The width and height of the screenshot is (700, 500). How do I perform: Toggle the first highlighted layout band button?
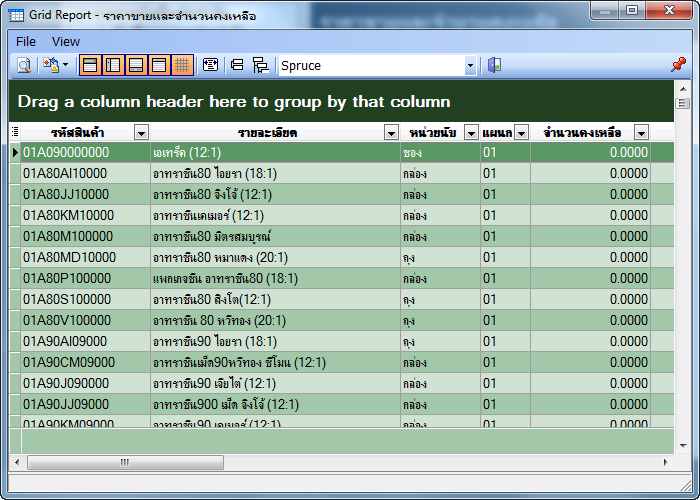point(90,65)
